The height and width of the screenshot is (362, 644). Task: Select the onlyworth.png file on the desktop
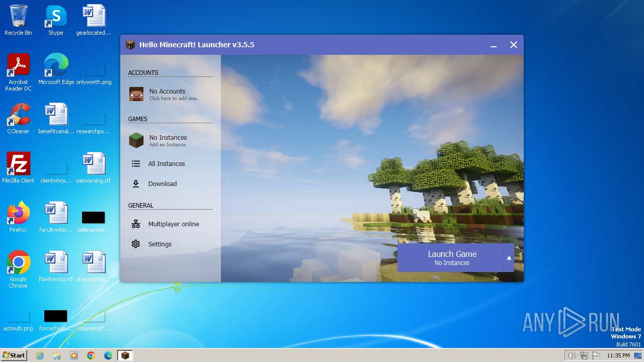click(94, 74)
